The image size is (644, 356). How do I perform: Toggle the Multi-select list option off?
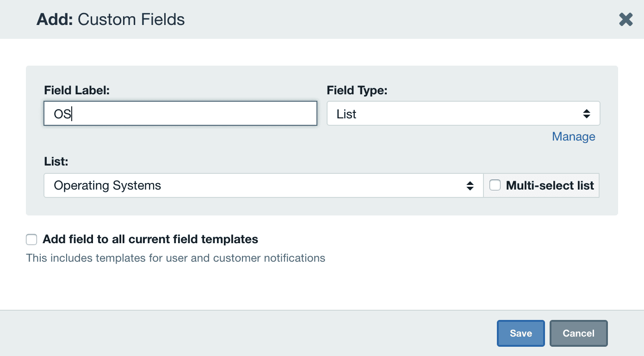point(495,184)
